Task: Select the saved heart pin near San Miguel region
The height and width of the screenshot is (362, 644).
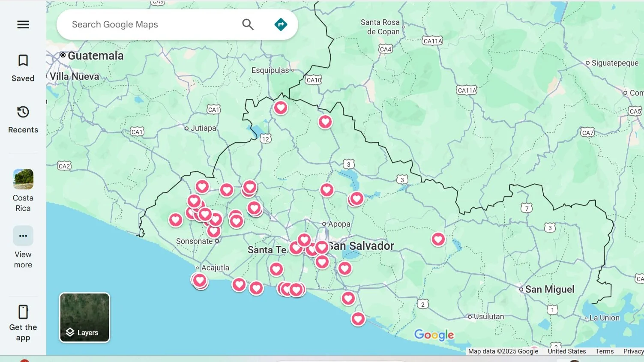Action: tap(438, 239)
